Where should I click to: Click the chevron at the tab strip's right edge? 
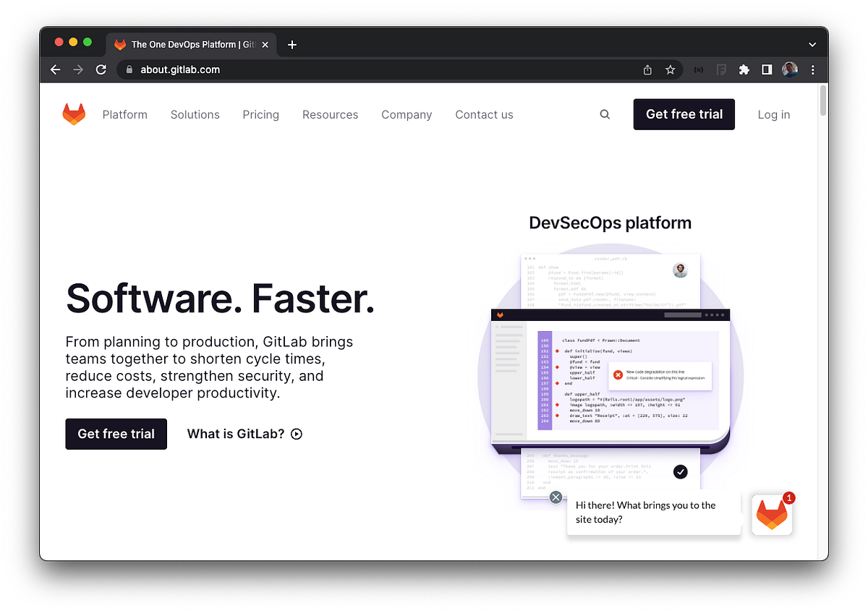(812, 44)
